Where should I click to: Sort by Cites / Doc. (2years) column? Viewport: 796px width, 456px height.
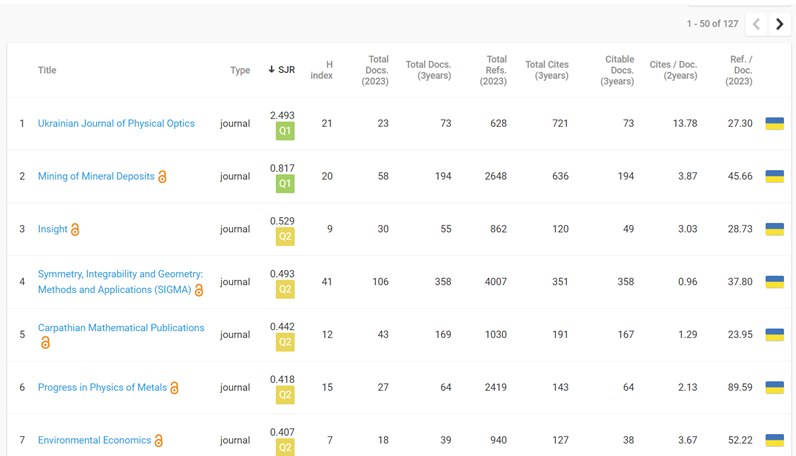(674, 70)
